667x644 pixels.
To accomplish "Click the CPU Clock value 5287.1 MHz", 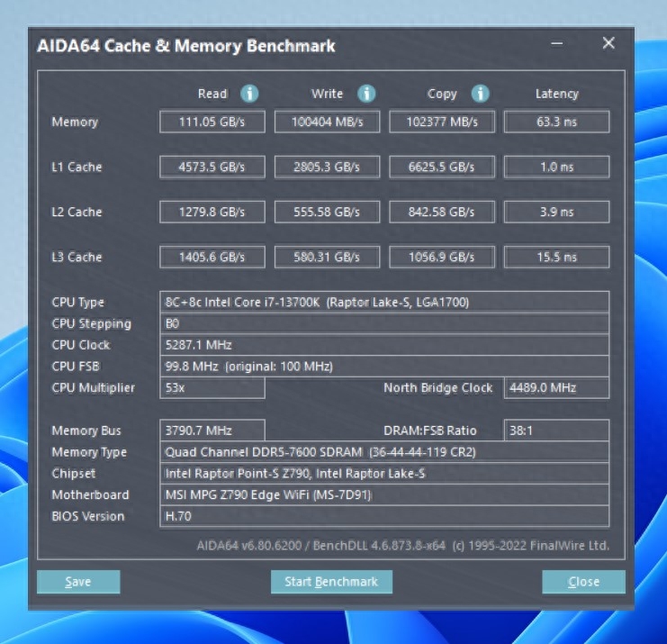I will pyautogui.click(x=384, y=345).
